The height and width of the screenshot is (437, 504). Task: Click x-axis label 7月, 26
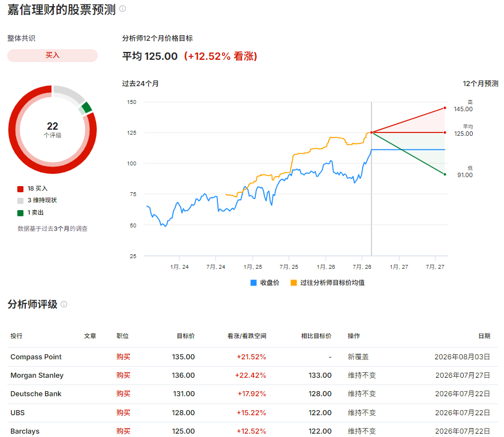tap(362, 267)
